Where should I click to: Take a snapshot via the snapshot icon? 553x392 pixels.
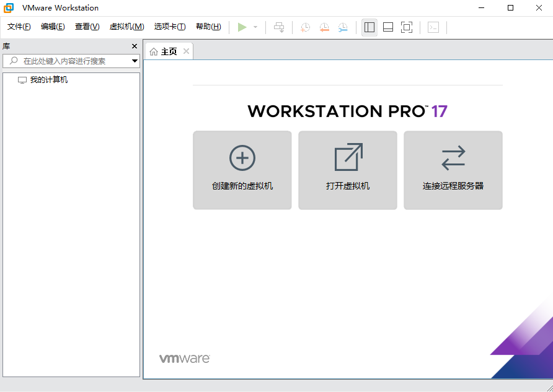pyautogui.click(x=304, y=27)
